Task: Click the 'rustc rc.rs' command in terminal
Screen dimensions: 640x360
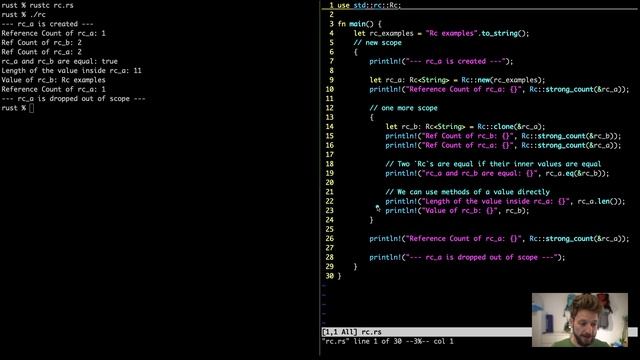Action: pos(51,5)
